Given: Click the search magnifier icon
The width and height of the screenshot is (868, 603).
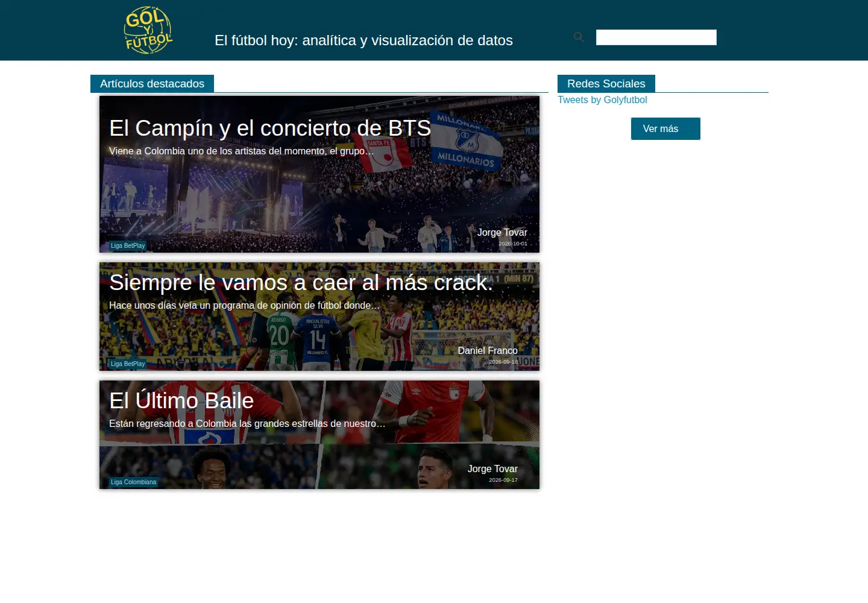Looking at the screenshot, I should pyautogui.click(x=579, y=37).
